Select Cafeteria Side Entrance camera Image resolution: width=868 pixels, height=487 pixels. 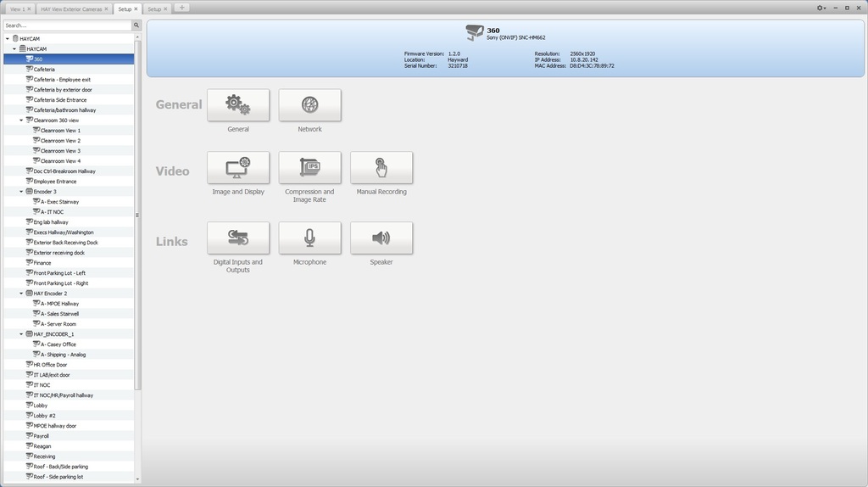pyautogui.click(x=59, y=100)
